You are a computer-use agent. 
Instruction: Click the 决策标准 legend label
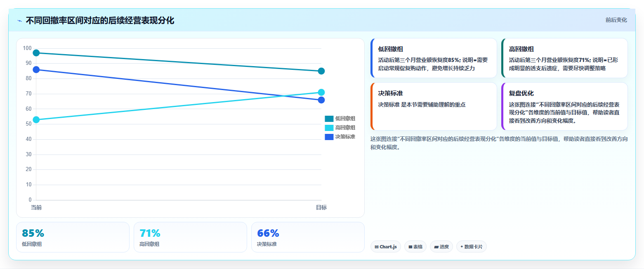pyautogui.click(x=345, y=137)
